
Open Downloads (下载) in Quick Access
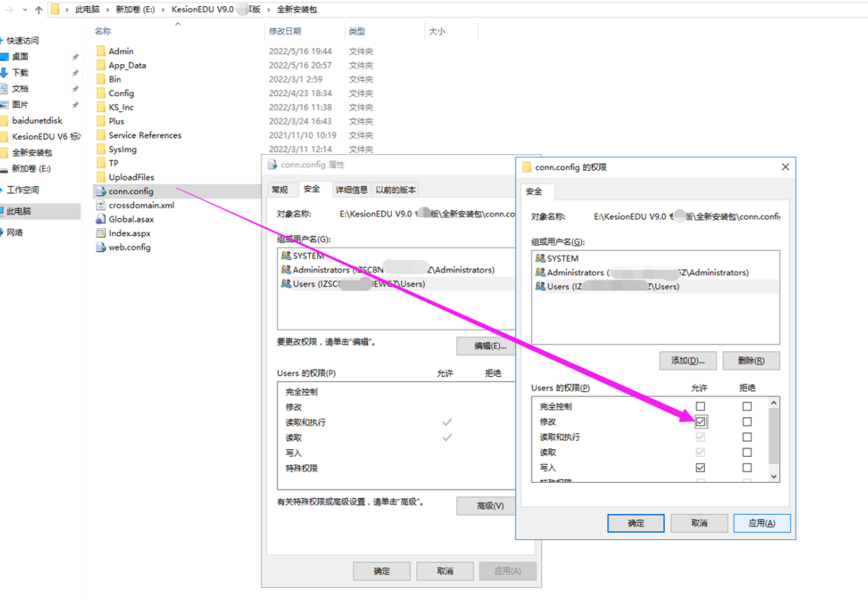20,72
